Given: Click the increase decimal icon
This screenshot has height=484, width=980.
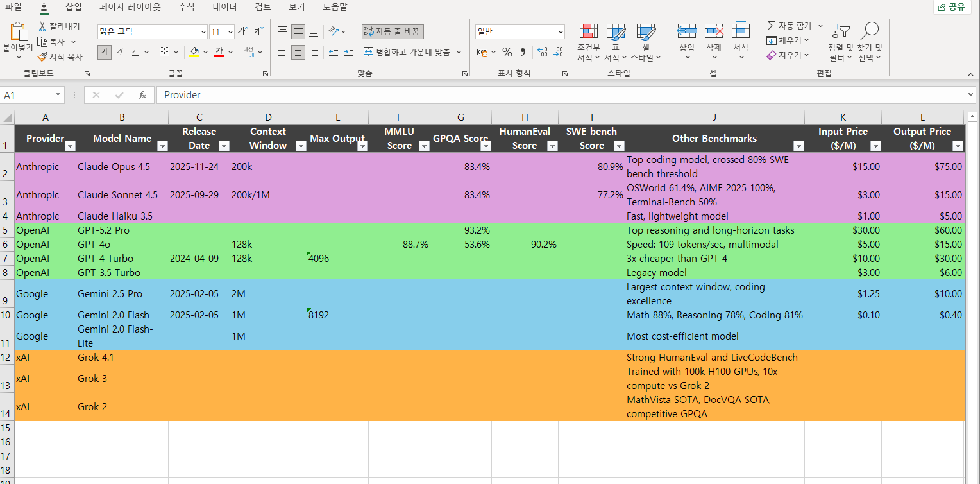Looking at the screenshot, I should 542,52.
